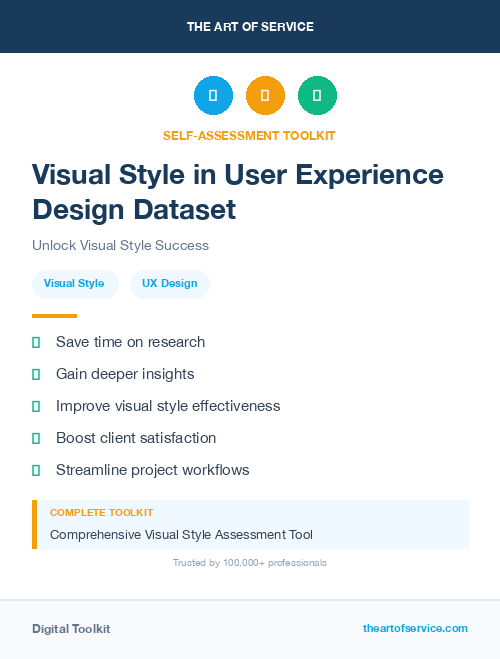Screen dimensions: 500x659
Task: Click bullet icon beside Save time on research
Action: 36,343
